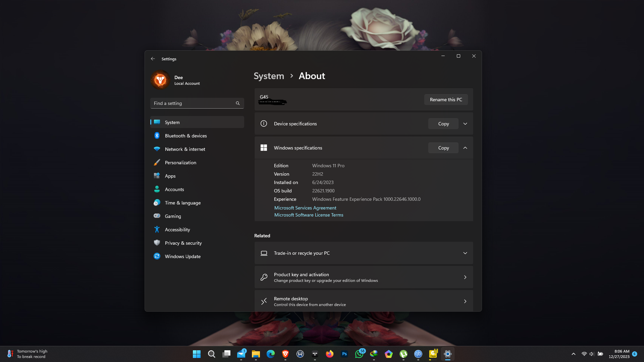Viewport: 644px width, 362px height.
Task: Click the Windows Update refresh icon
Action: coord(157,256)
